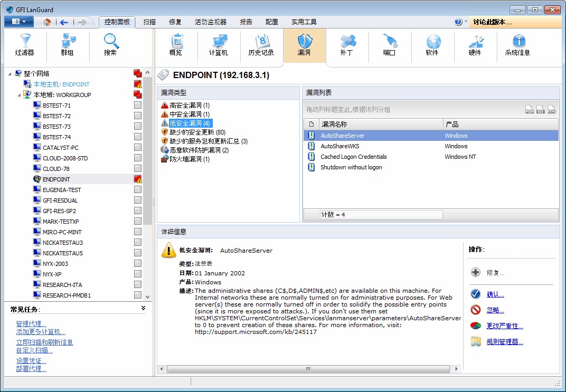The height and width of the screenshot is (392, 566).
Task: Click Scan and refresh now (立即扫描和刷新信息) link
Action: [44, 342]
